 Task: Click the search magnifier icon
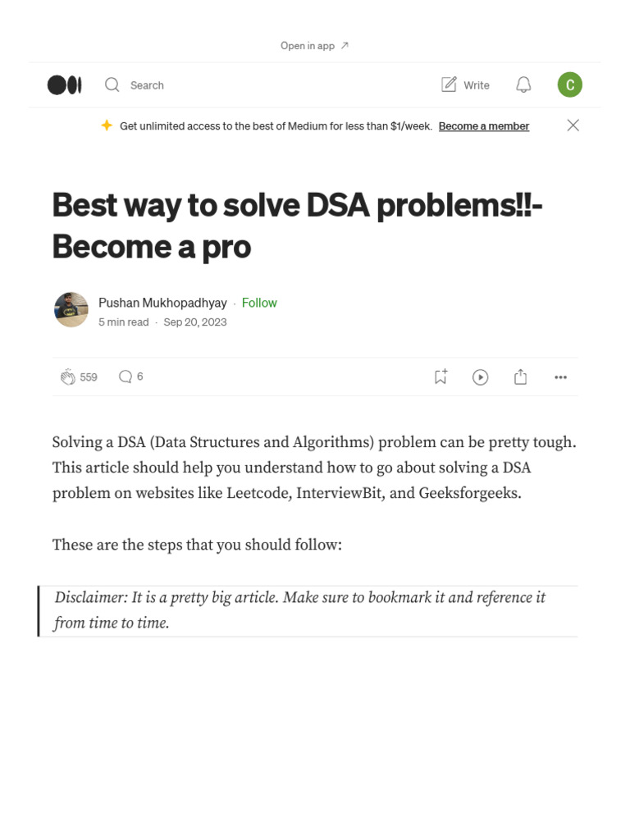(x=112, y=84)
